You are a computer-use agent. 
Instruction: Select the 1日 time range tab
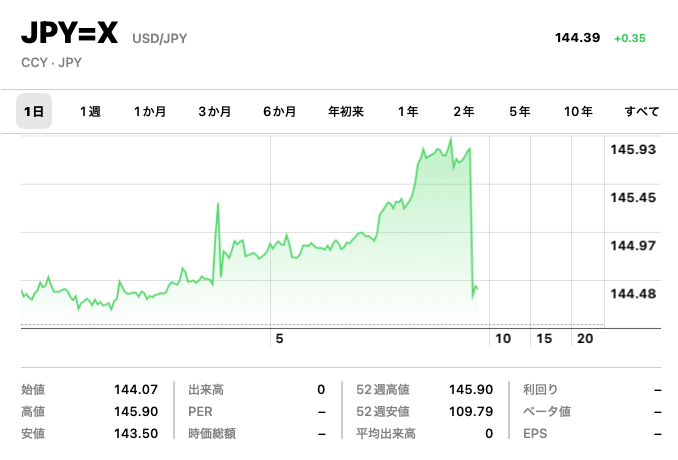click(x=33, y=112)
